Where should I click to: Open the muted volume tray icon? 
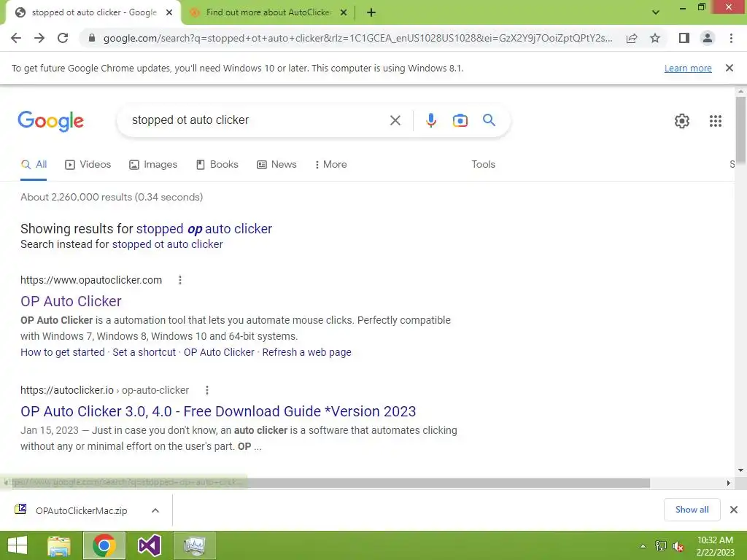coord(678,545)
